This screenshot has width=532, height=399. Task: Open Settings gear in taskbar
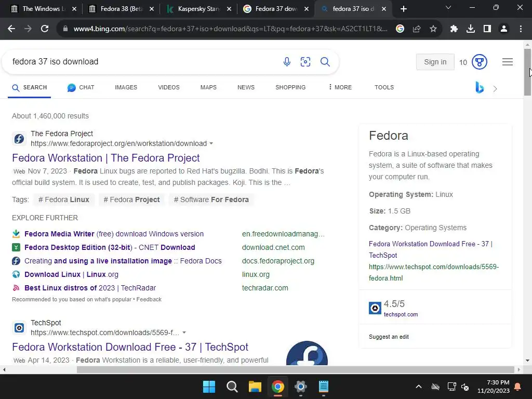pyautogui.click(x=301, y=387)
